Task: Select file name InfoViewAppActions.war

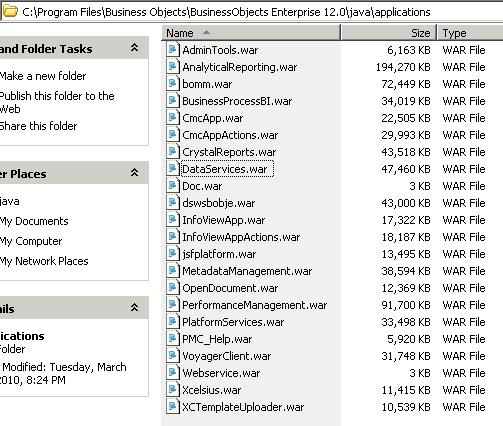Action: point(241,237)
